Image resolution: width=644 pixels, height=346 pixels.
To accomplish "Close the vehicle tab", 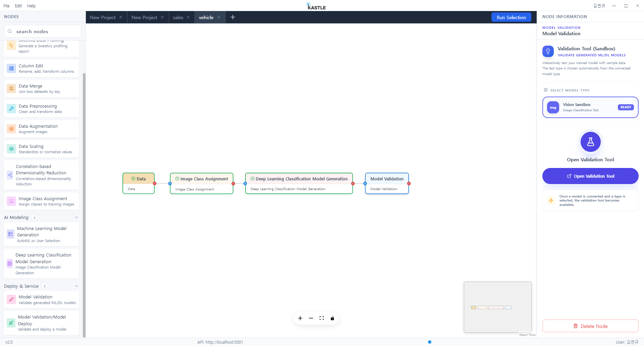I will click(219, 17).
